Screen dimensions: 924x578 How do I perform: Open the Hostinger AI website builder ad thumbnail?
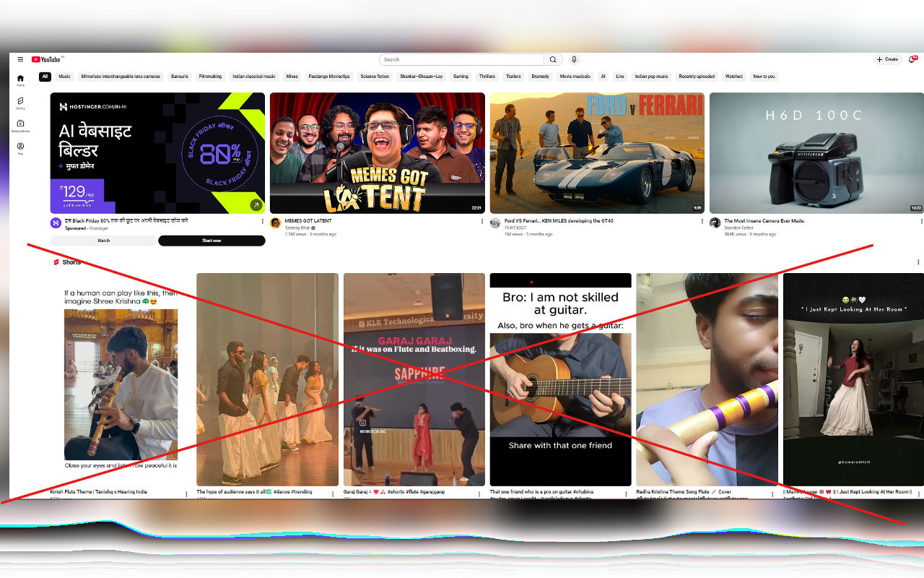(x=158, y=152)
